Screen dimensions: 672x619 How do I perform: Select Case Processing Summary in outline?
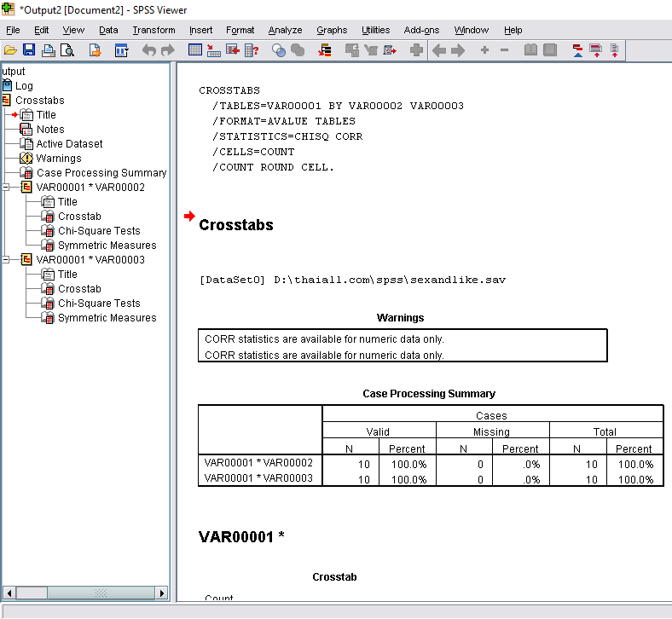coord(101,173)
